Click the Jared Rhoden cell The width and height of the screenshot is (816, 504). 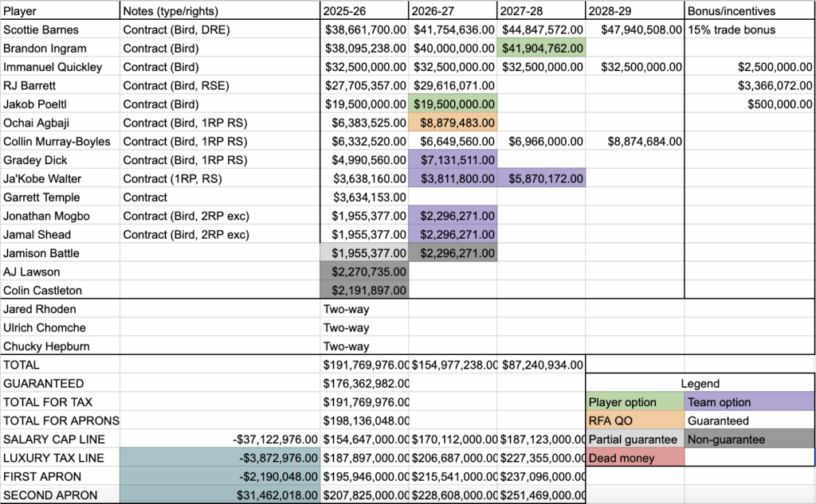(60, 309)
